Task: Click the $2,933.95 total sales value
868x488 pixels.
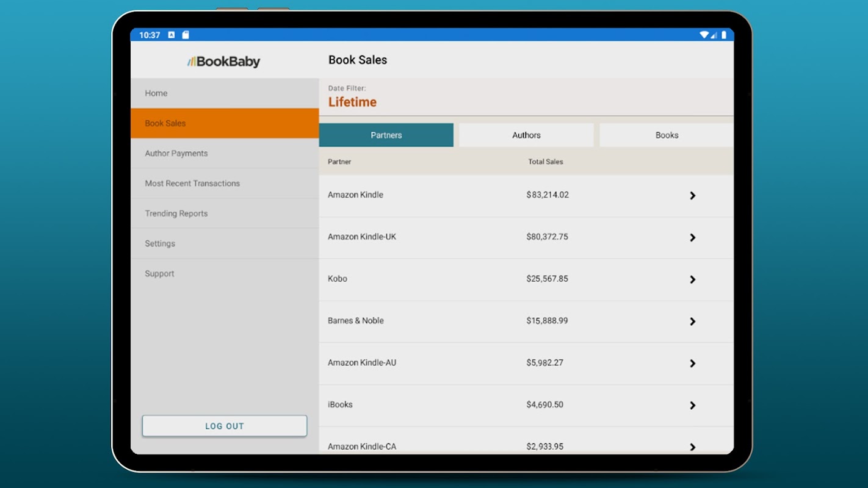Action: pyautogui.click(x=544, y=447)
